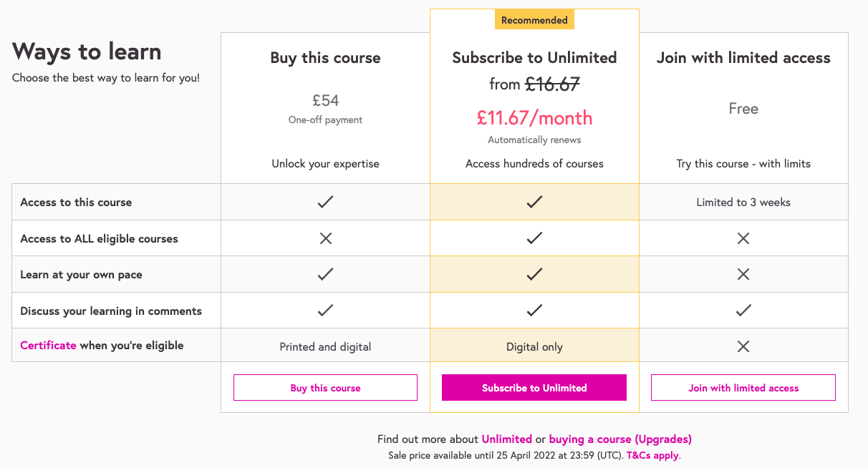Viewport: 868px width, 468px height.
Task: Click checkmark for comments under limited access column
Action: click(x=743, y=311)
